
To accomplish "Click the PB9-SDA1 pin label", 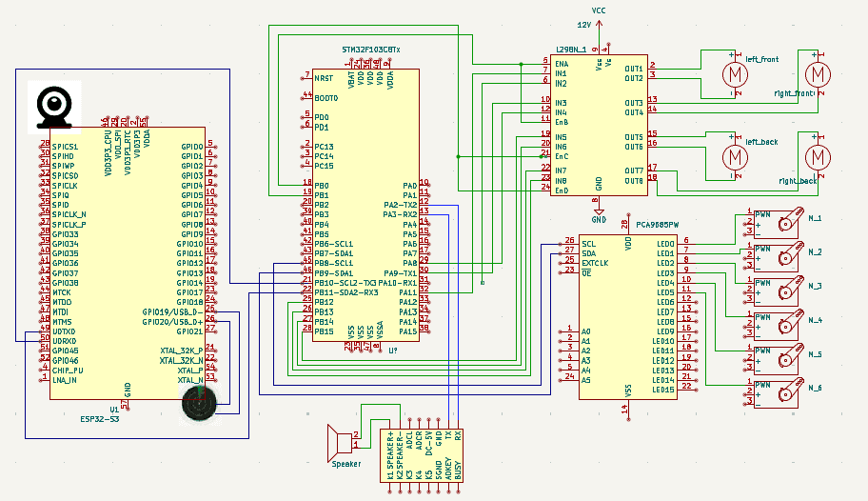I will pyautogui.click(x=333, y=273).
